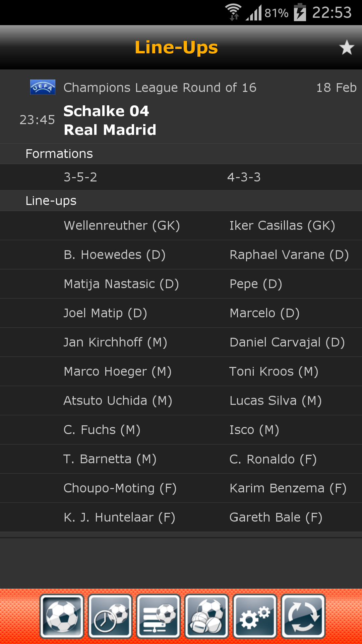This screenshot has width=362, height=644.
Task: Select player Wellenreuther (GK)
Action: tap(122, 225)
